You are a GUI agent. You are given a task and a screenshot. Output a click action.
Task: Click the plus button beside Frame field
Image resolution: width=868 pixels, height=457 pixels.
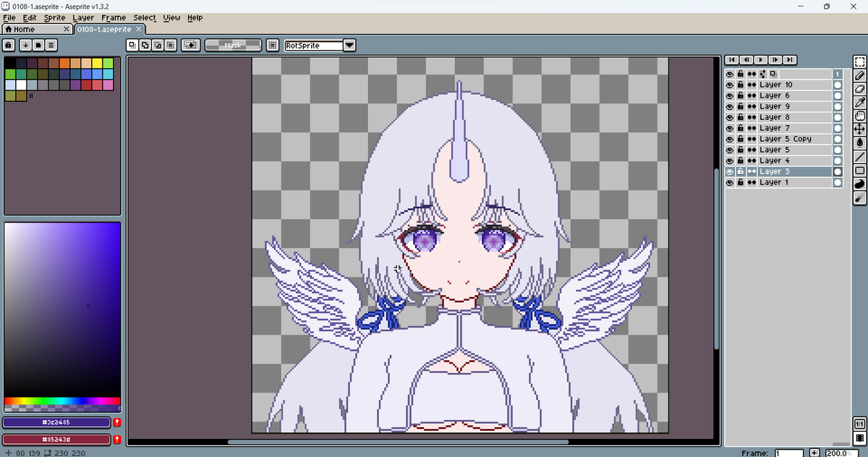pyautogui.click(x=814, y=453)
